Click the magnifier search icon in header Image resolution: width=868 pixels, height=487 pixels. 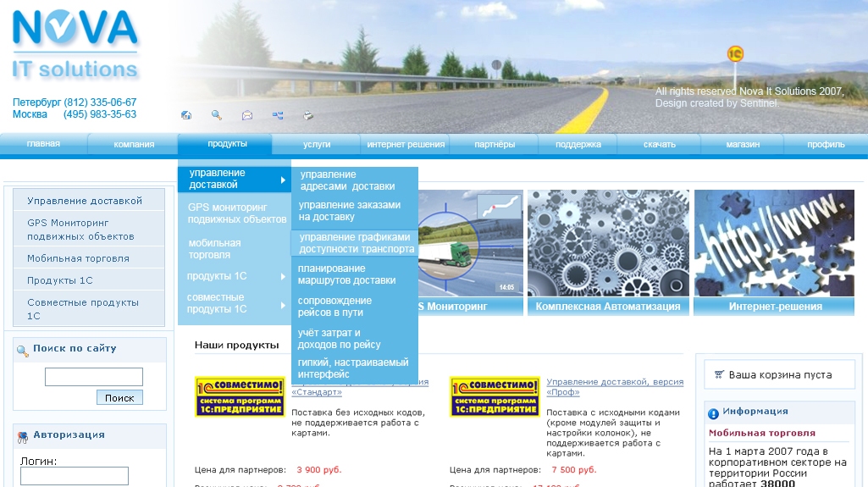coord(217,114)
